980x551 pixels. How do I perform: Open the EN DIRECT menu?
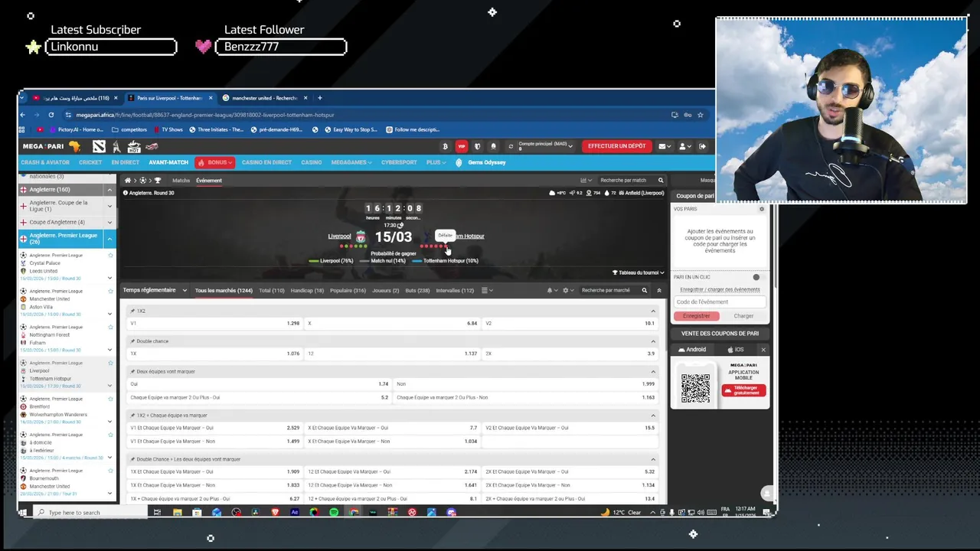[x=126, y=162]
